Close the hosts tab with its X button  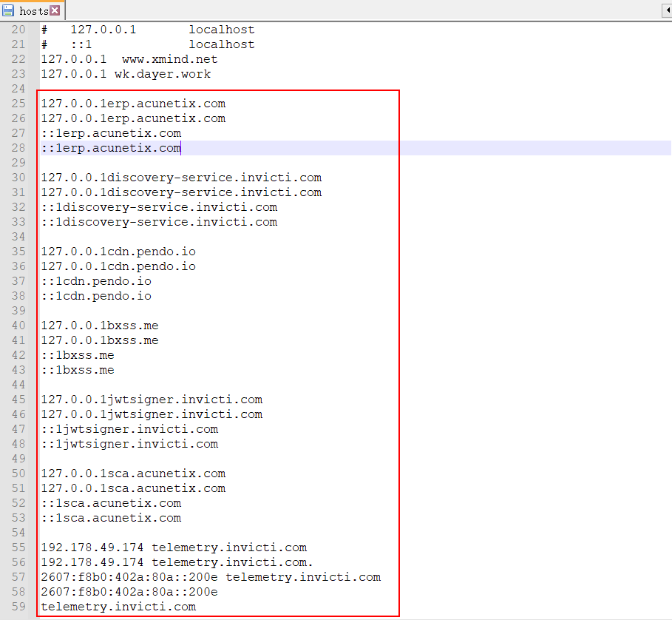[55, 10]
